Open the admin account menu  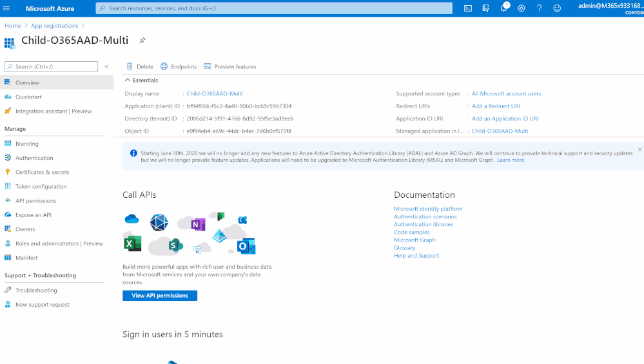tap(610, 8)
